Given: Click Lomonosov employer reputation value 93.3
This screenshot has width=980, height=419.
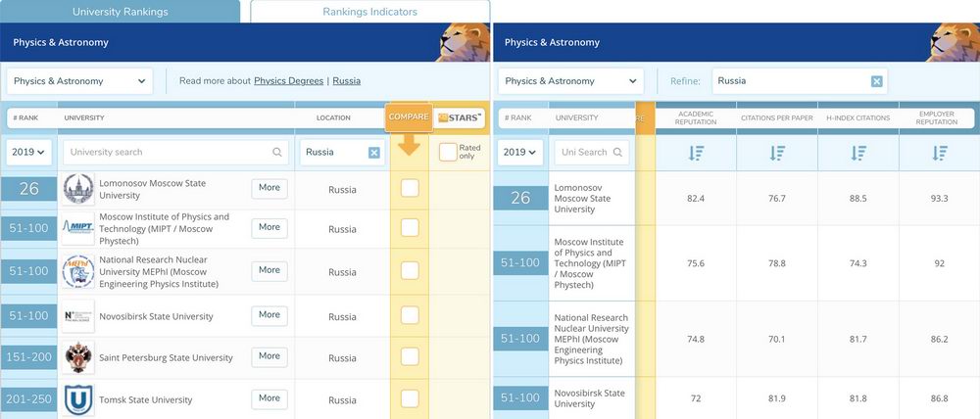Looking at the screenshot, I should (940, 199).
